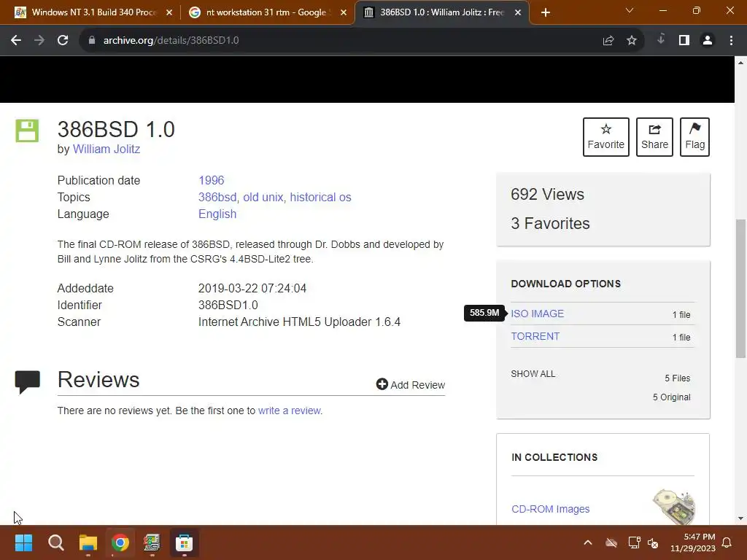The width and height of the screenshot is (747, 560).
Task: Click the scrollbar down arrow
Action: [740, 518]
